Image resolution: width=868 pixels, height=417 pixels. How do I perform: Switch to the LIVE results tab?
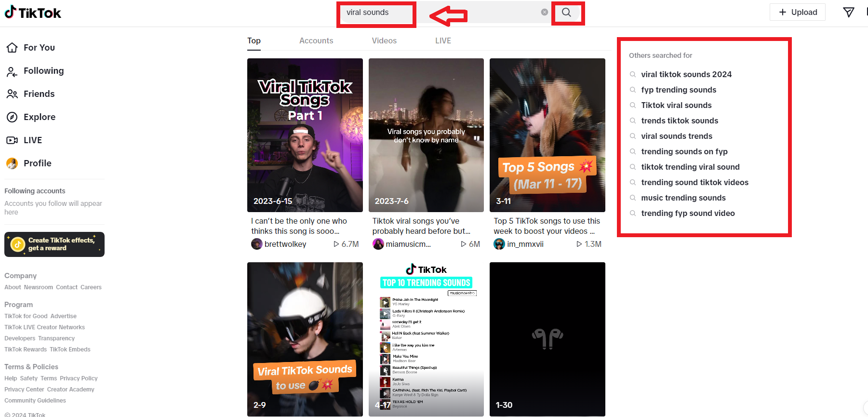443,41
